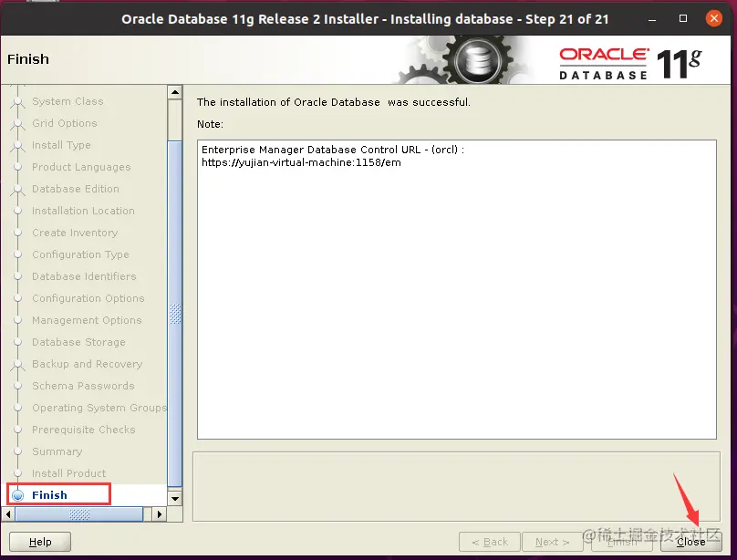Select the Prerequisite Checks step
The height and width of the screenshot is (560, 737).
(x=84, y=430)
